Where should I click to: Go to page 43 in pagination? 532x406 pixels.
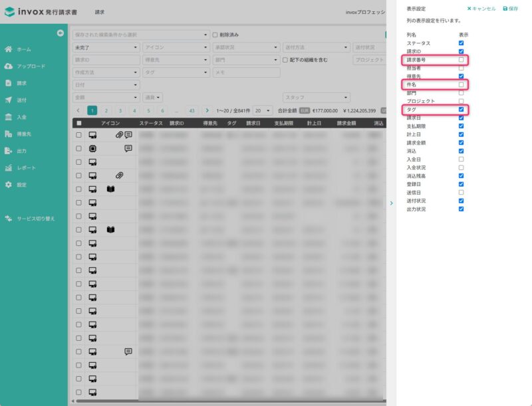[x=192, y=110]
